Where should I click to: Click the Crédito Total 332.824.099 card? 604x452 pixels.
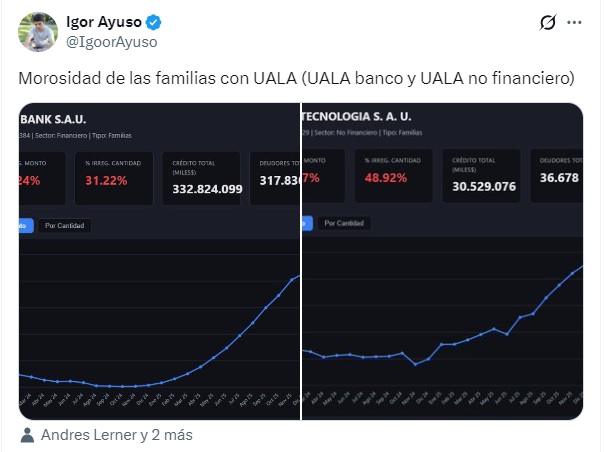207,177
